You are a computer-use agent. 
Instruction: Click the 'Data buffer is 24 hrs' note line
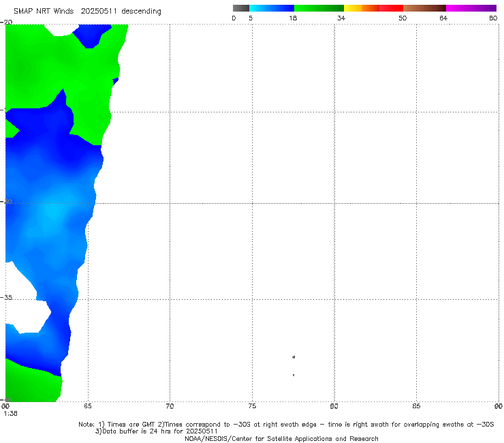(x=156, y=431)
